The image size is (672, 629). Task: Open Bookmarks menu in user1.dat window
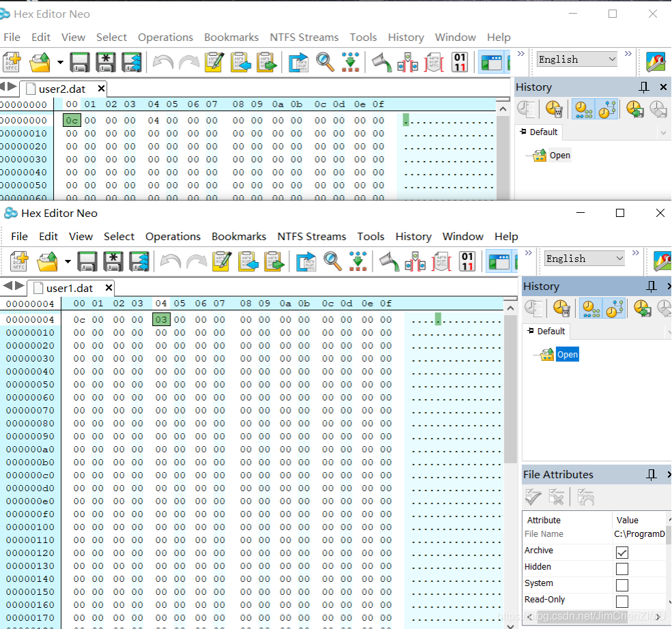pyautogui.click(x=239, y=237)
